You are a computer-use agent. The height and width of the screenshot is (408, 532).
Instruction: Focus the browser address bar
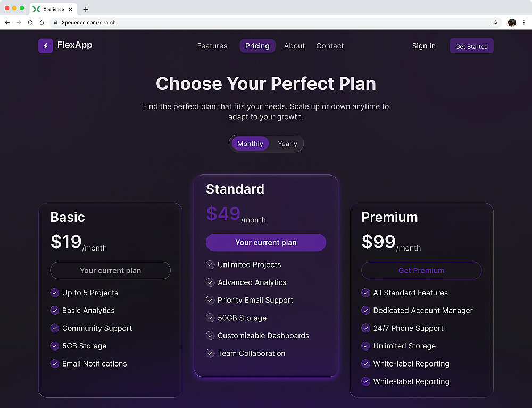click(266, 23)
